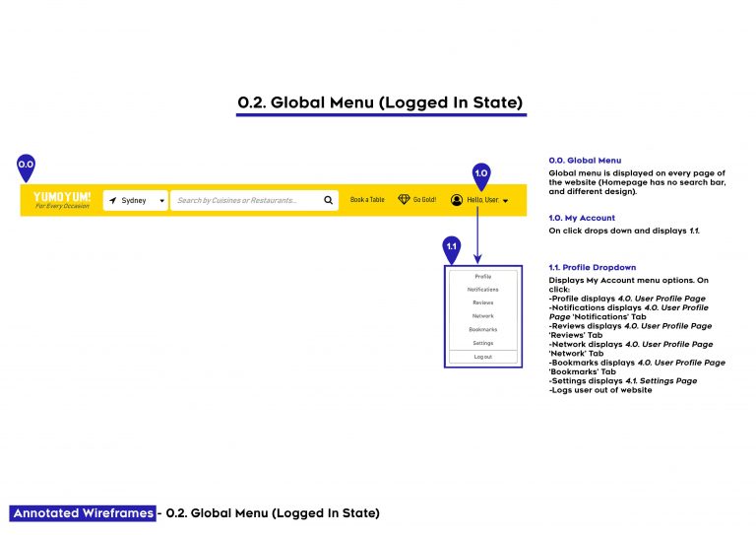Image resolution: width=756 pixels, height=535 pixels.
Task: Select Bookmarks in the account dropdown
Action: tap(483, 329)
